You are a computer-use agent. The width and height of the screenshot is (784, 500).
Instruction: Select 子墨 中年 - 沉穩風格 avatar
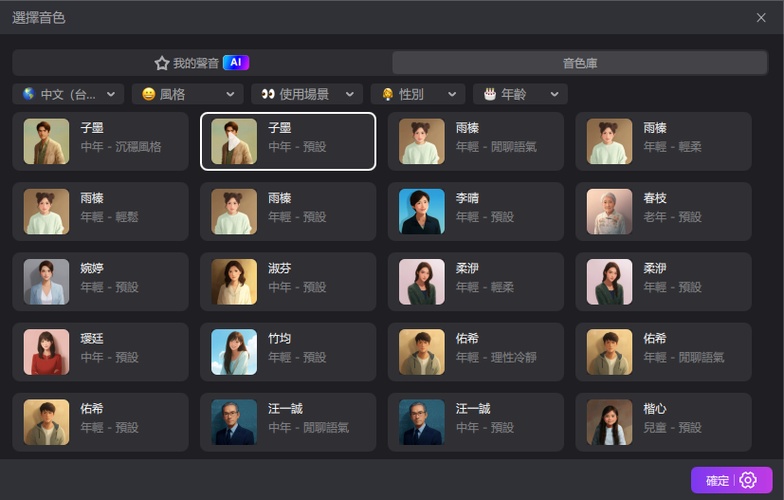pyautogui.click(x=46, y=142)
